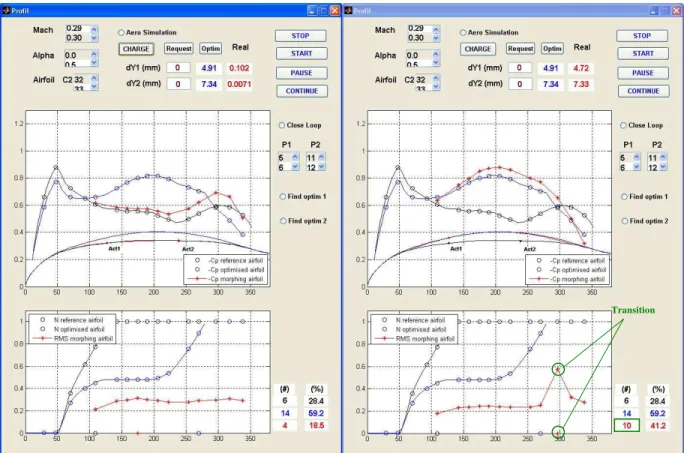Image resolution: width=684 pixels, height=453 pixels.
Task: Click dY2 Request field in left window
Action: 178,84
